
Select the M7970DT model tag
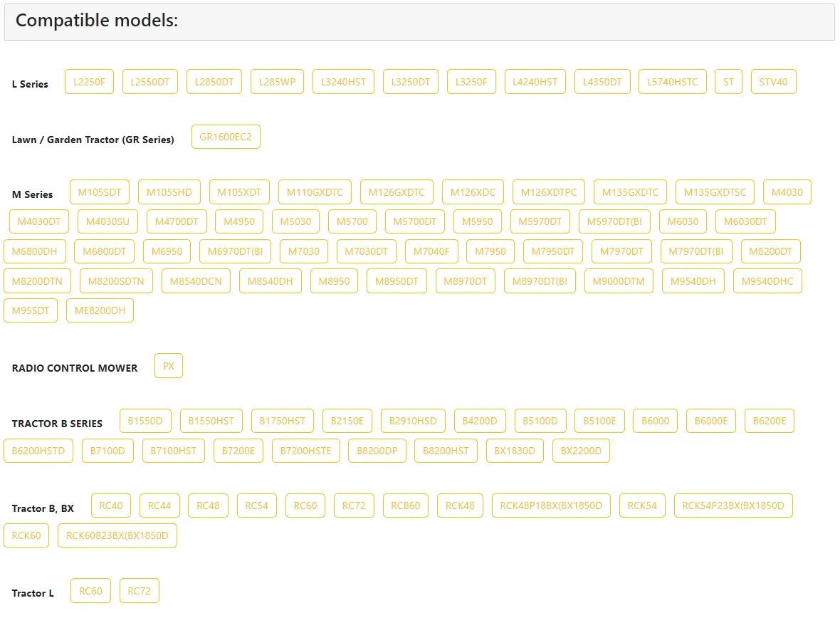coord(621,251)
